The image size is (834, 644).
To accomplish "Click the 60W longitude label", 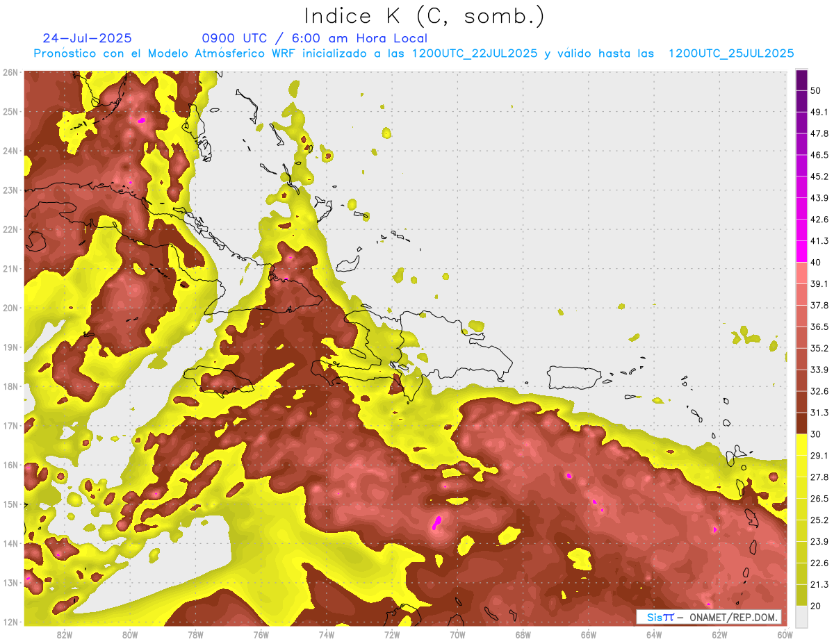I will pyautogui.click(x=785, y=635).
